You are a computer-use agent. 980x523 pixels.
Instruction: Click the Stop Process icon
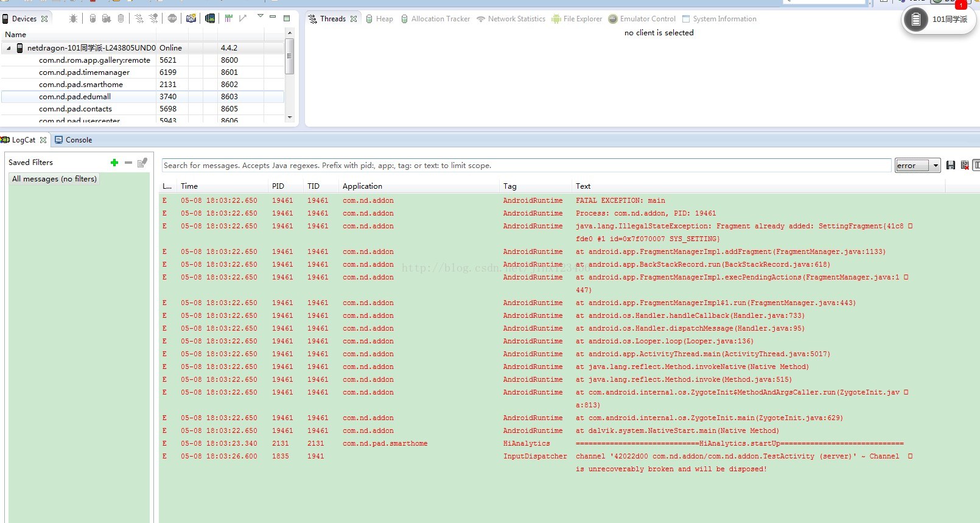[172, 18]
